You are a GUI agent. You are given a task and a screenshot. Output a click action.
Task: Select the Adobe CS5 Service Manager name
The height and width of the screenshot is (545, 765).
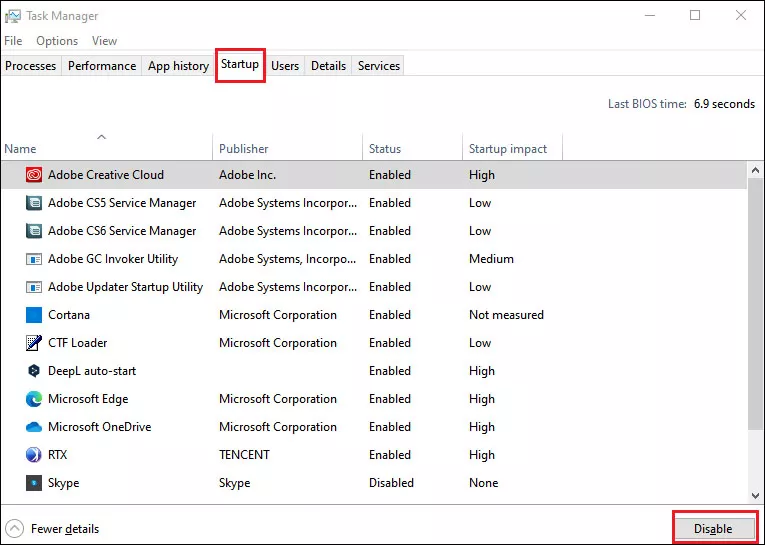(x=122, y=202)
